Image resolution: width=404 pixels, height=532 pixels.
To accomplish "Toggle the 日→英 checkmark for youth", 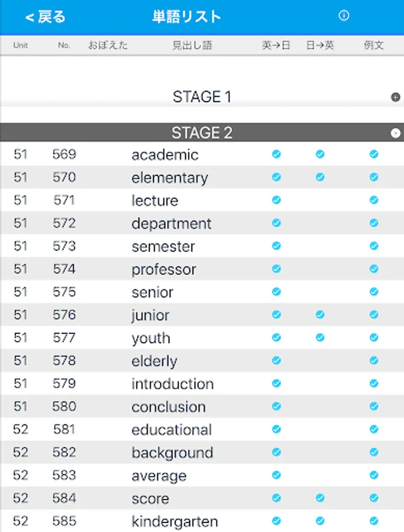I will click(320, 338).
